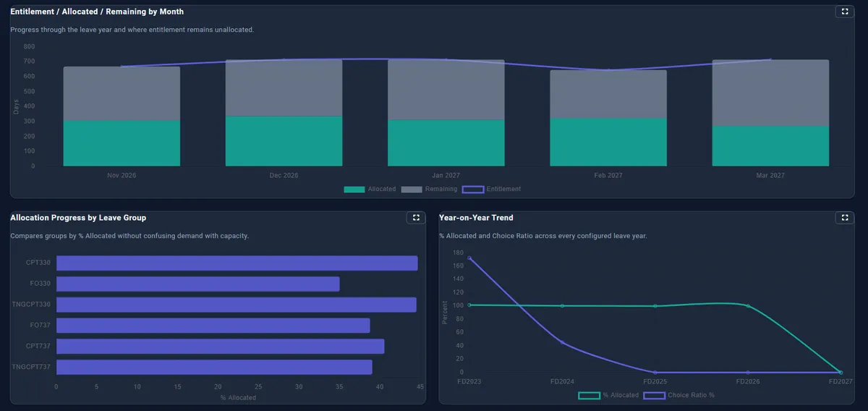The width and height of the screenshot is (868, 411).
Task: Click the Mar 2027 teal Allocated bar segment
Action: (770, 146)
